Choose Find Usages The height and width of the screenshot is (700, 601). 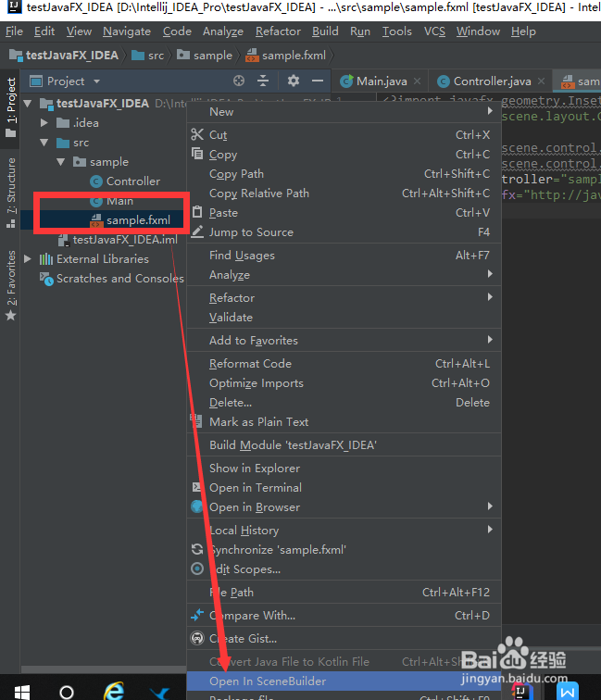344,255
